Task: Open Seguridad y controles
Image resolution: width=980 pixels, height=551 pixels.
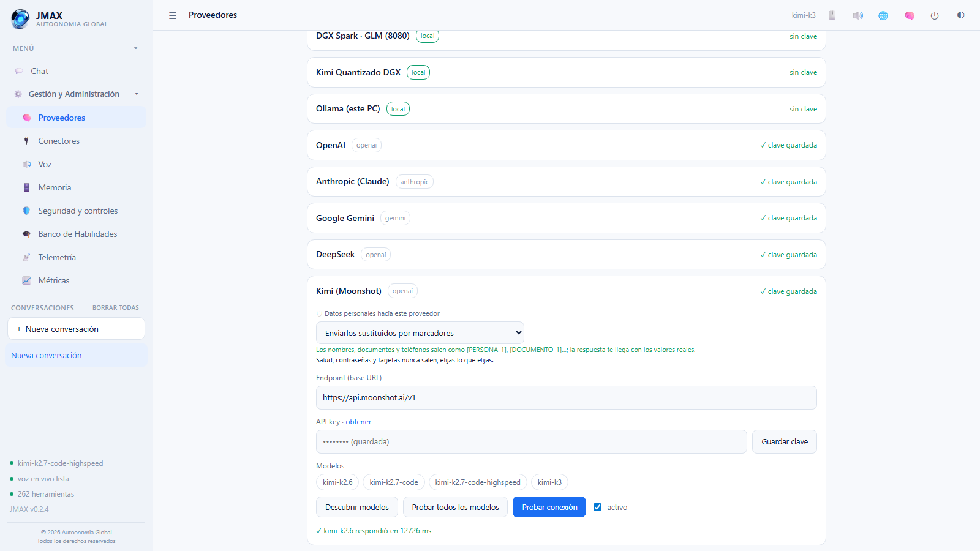Action: (x=76, y=211)
